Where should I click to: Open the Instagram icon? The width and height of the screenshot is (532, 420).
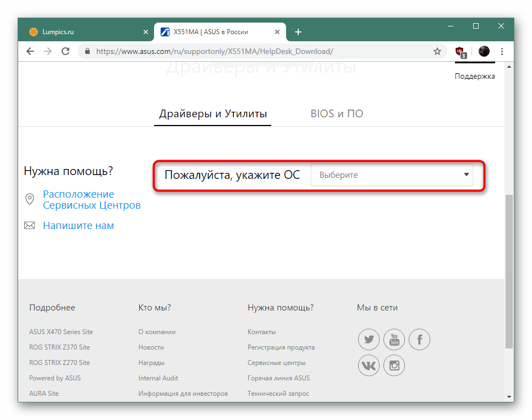pyautogui.click(x=394, y=365)
